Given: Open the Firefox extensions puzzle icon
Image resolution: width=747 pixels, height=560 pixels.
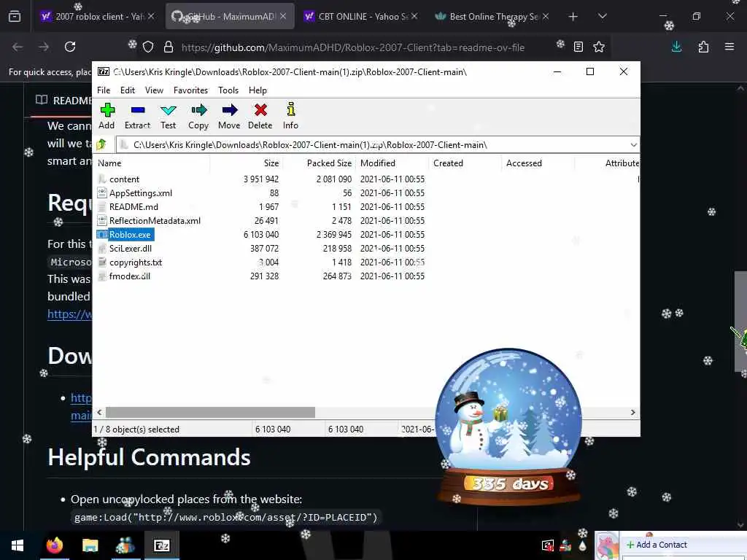Looking at the screenshot, I should (x=703, y=47).
